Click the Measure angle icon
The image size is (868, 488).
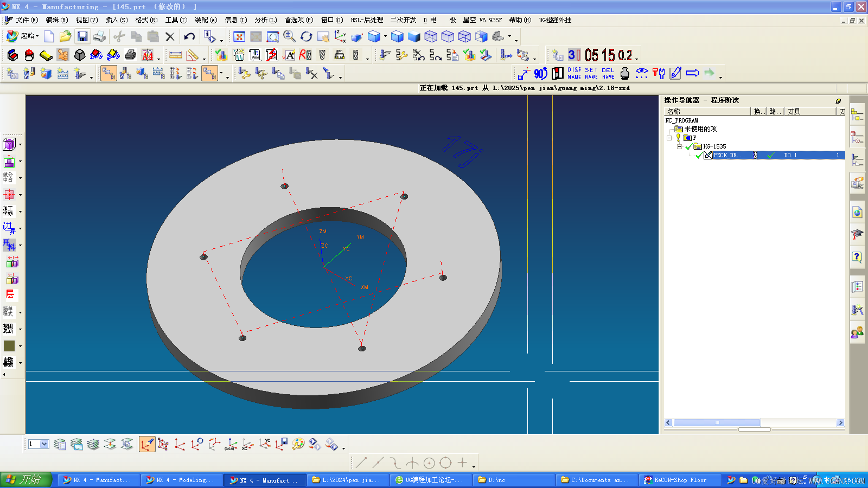(192, 55)
